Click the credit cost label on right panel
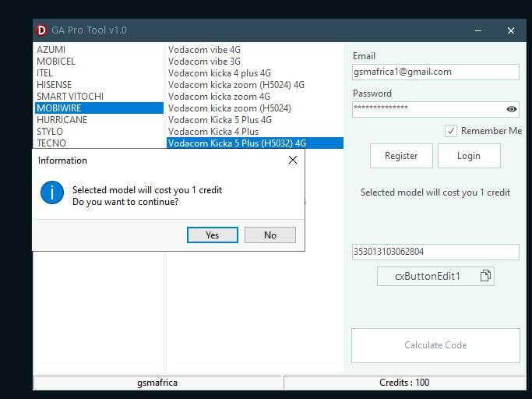 pos(435,192)
